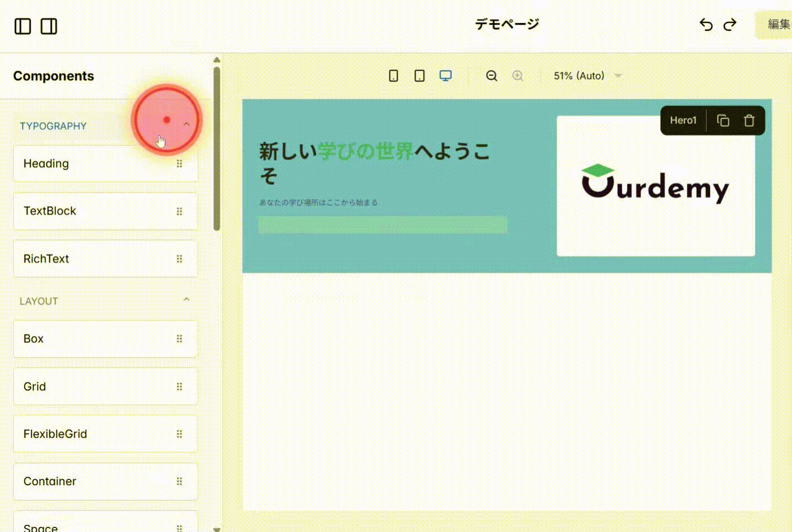Toggle the left panel layout icon

click(23, 26)
